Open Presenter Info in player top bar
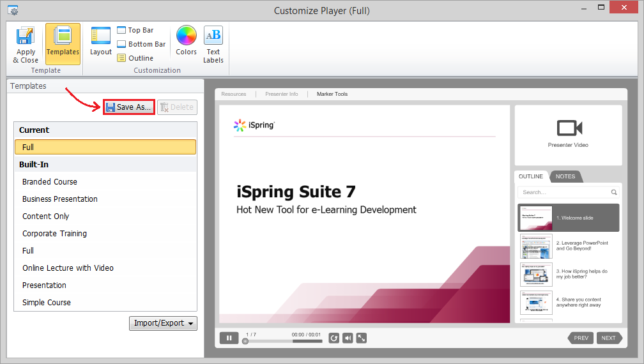 [x=282, y=94]
